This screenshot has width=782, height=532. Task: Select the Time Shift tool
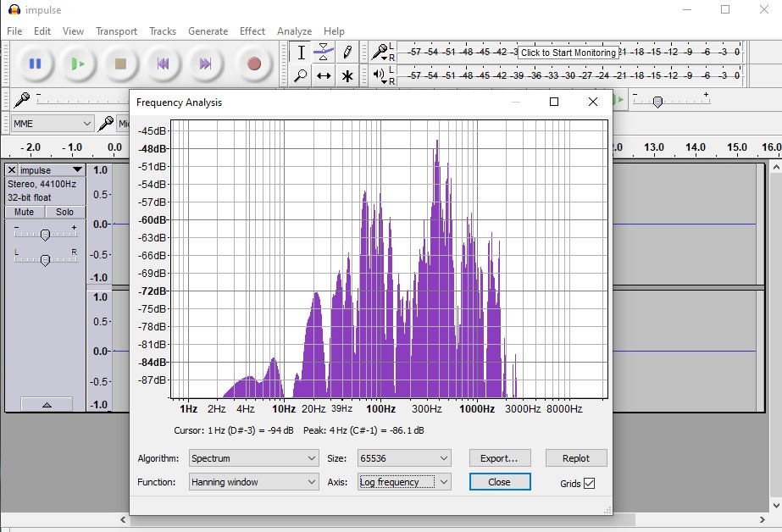324,75
